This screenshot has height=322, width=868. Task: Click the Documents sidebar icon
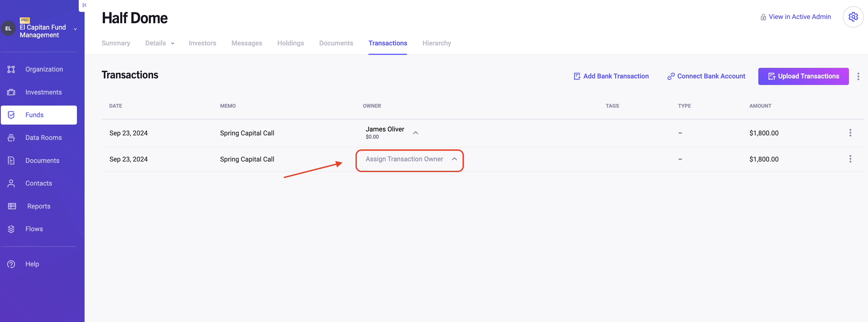pyautogui.click(x=11, y=160)
